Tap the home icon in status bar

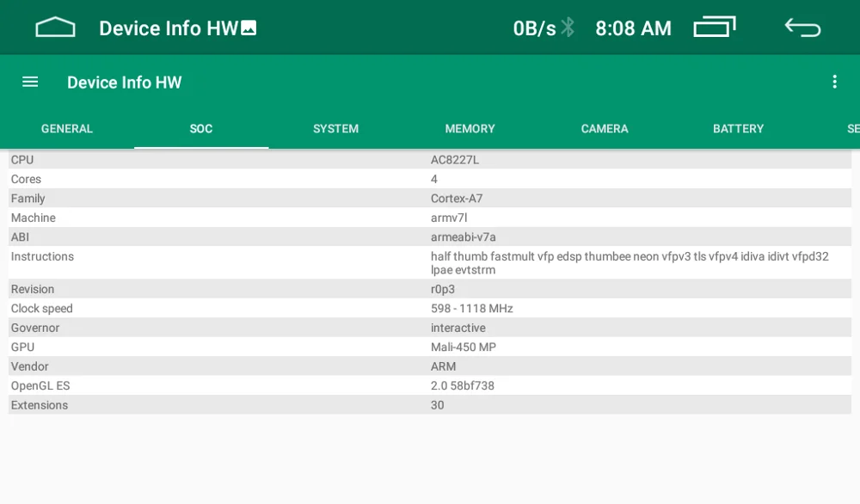[x=55, y=28]
